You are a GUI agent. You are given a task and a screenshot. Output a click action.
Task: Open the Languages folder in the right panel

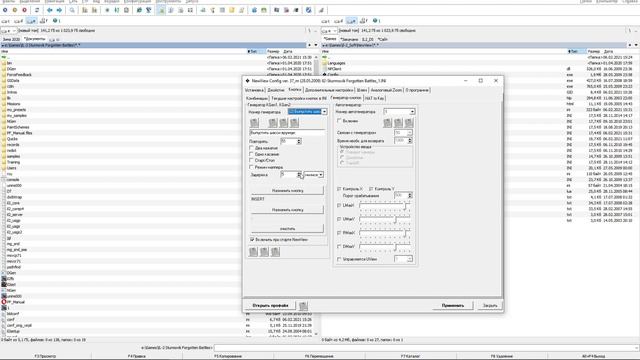336,63
